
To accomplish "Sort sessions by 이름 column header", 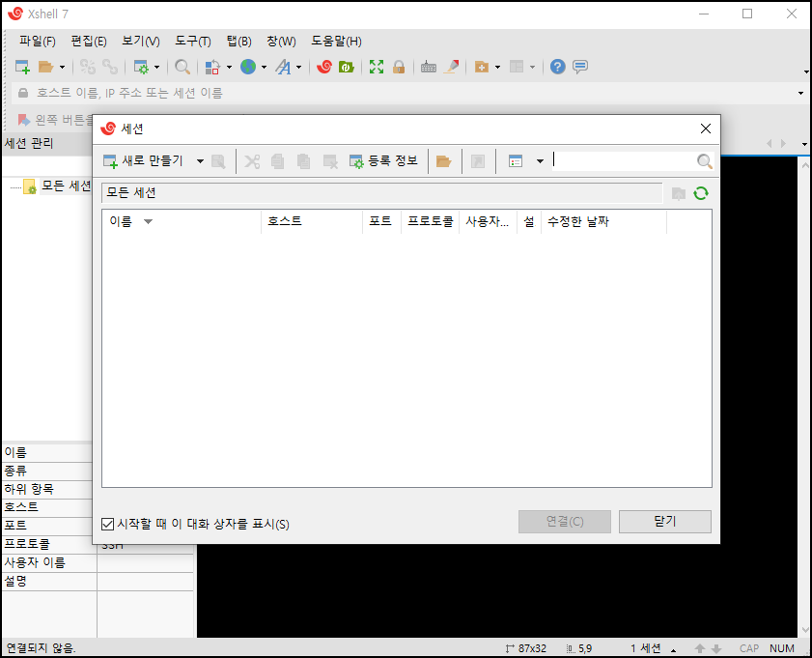I will click(x=182, y=222).
